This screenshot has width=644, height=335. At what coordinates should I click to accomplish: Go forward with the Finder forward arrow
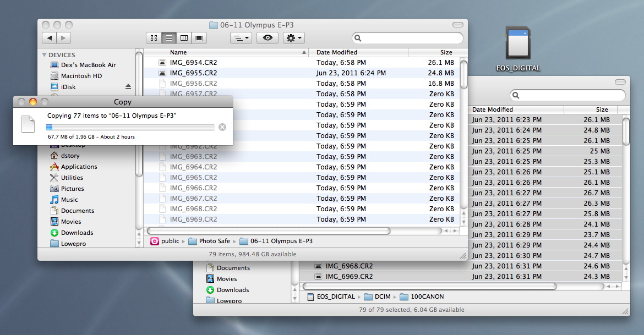pos(63,38)
